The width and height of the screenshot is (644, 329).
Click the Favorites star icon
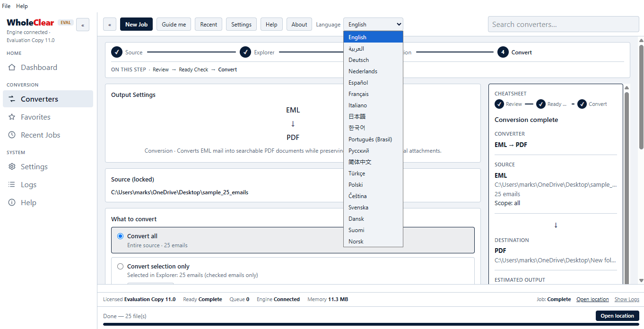coord(12,117)
